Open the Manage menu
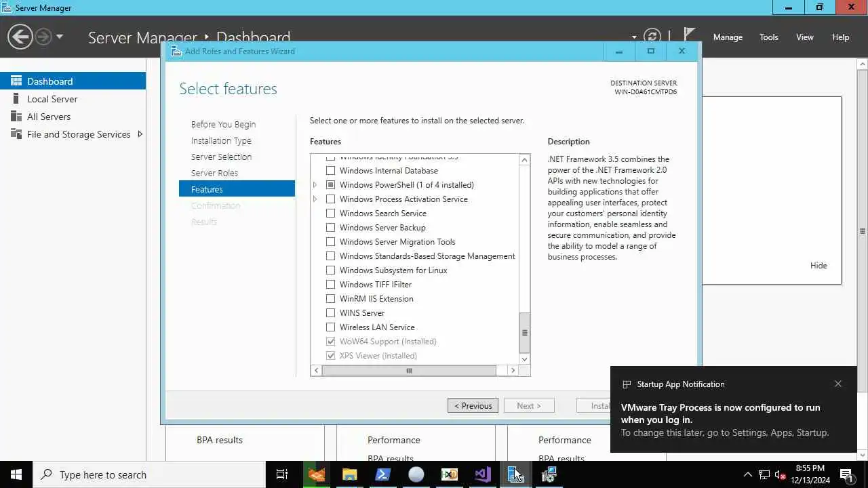 pos(728,37)
